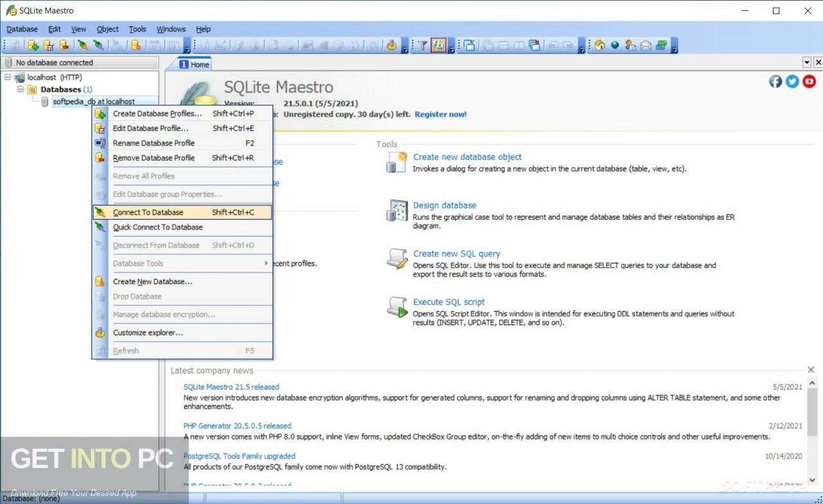Click the Create new database object icon
Viewport: 823px width, 504px height.
coord(397,162)
